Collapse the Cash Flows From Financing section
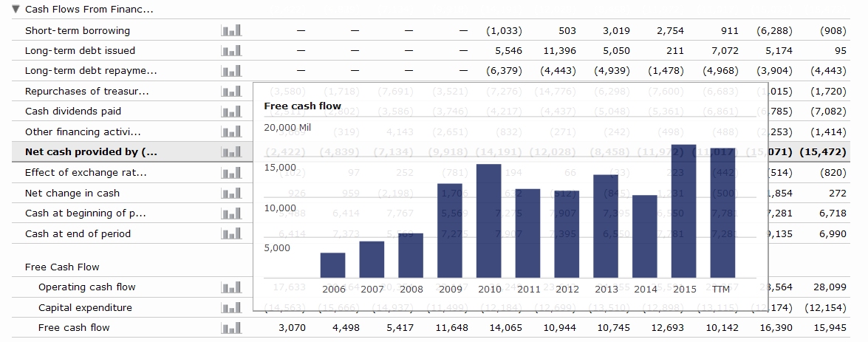This screenshot has width=868, height=342. point(16,9)
